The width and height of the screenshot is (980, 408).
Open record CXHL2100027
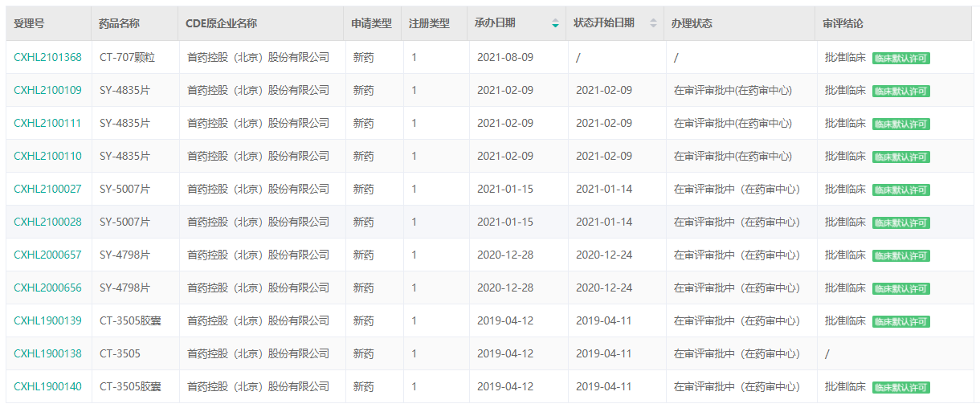point(47,190)
